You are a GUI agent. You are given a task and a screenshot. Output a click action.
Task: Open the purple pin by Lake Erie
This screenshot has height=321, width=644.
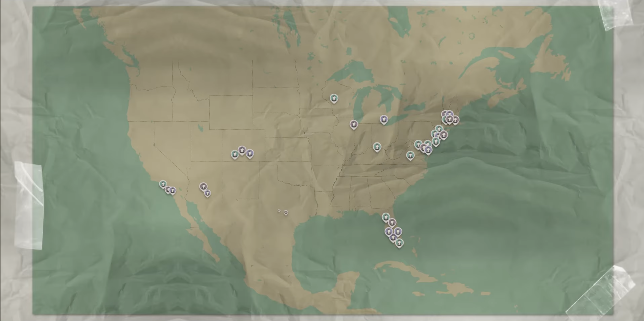pos(384,119)
